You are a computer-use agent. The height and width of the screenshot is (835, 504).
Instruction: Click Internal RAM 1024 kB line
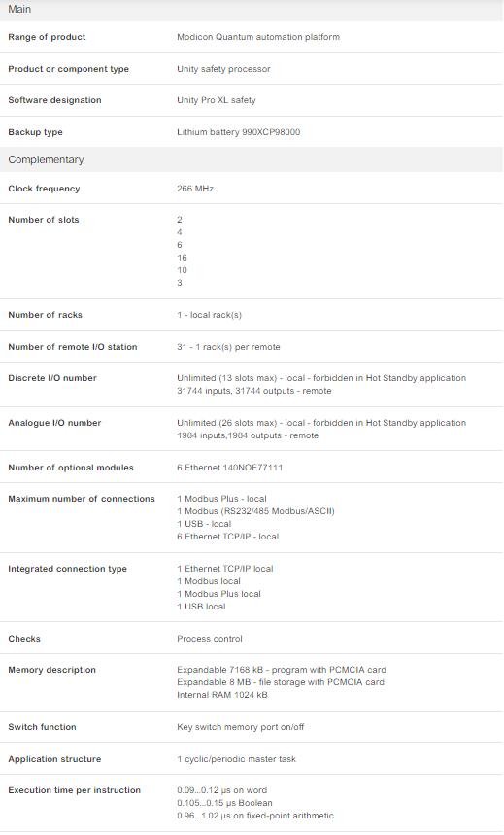(222, 695)
